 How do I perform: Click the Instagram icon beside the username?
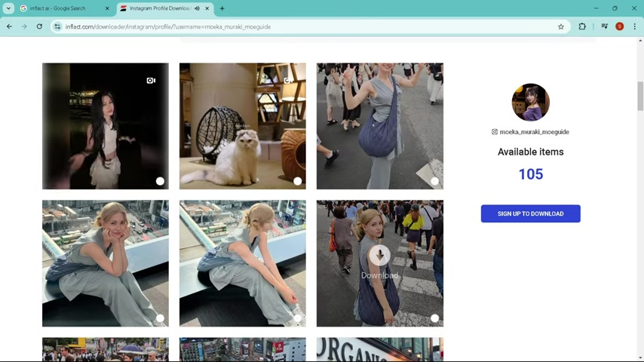(x=495, y=132)
